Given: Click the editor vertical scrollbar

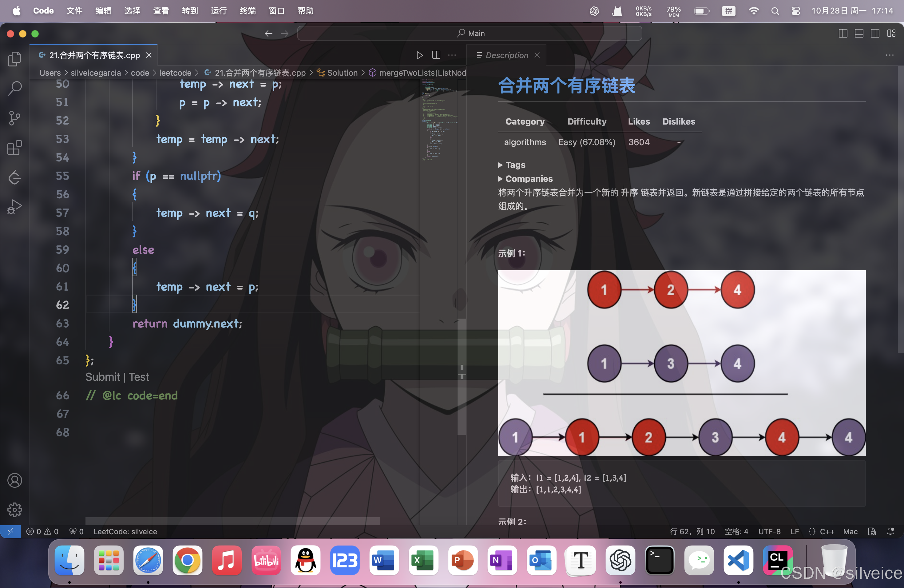Looking at the screenshot, I should 462,376.
